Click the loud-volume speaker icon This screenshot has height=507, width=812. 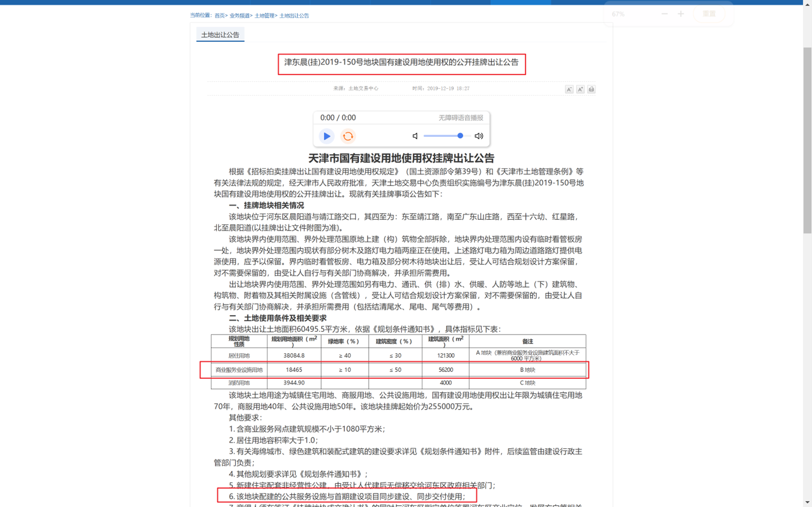click(x=479, y=136)
